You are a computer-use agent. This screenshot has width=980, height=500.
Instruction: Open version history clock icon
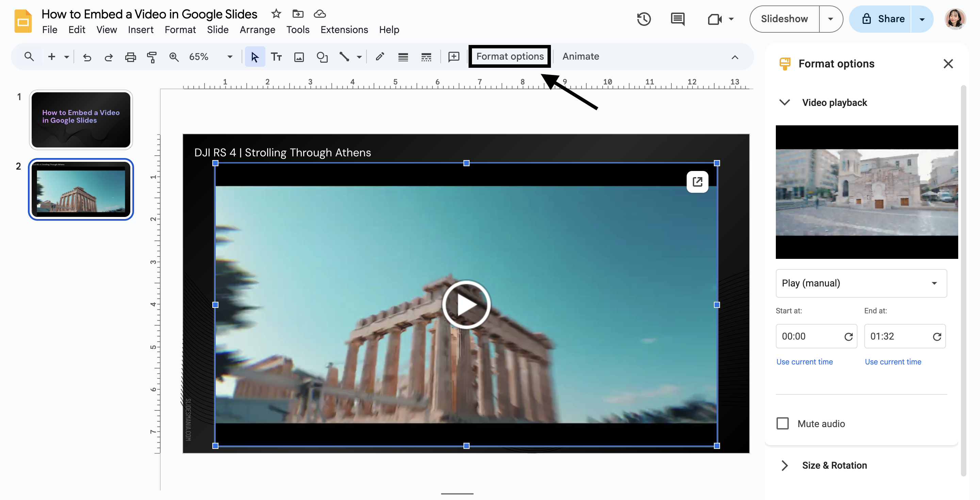tap(644, 19)
